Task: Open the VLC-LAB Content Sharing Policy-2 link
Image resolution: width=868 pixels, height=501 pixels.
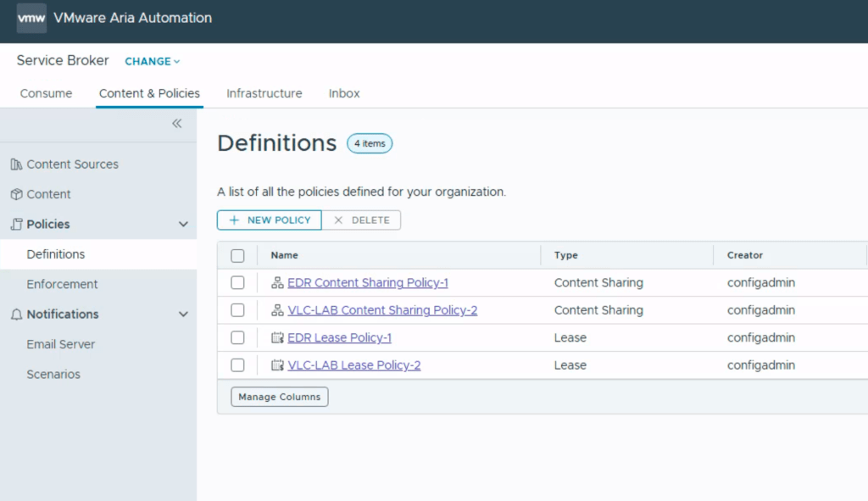Action: click(382, 310)
